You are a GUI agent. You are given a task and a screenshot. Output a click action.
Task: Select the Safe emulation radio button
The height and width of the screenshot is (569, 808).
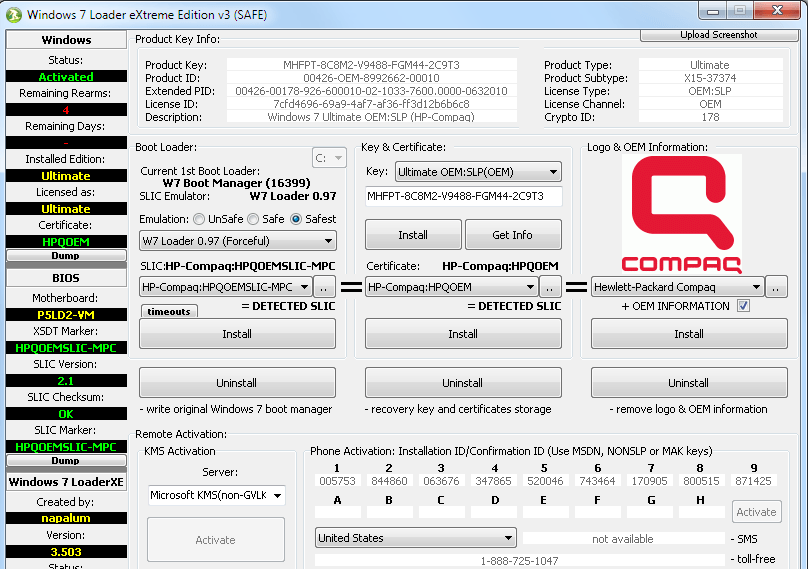(x=254, y=219)
